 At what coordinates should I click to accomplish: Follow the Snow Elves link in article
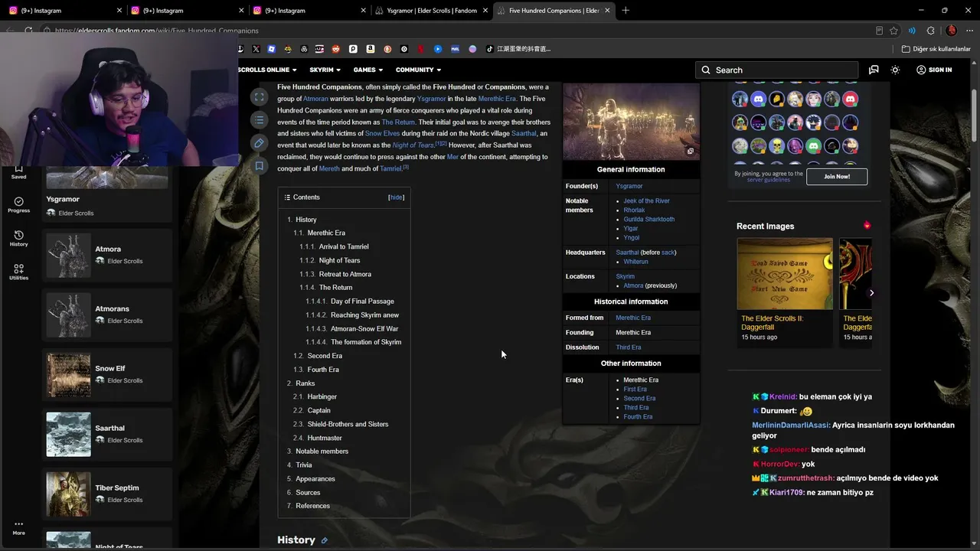point(382,134)
